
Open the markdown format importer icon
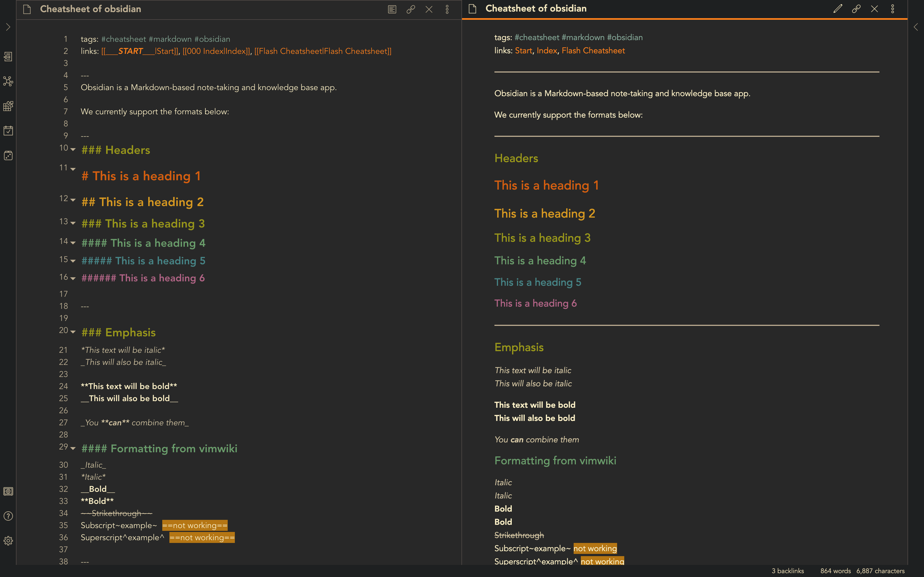pyautogui.click(x=8, y=106)
